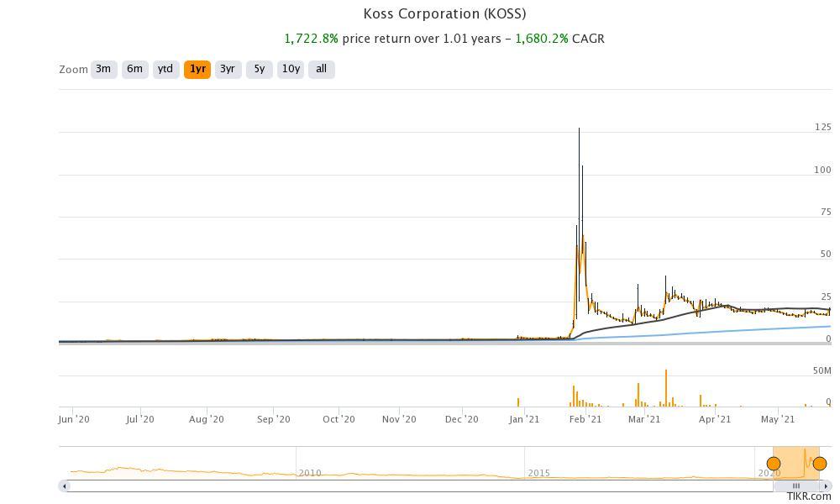The height and width of the screenshot is (504, 840).
Task: Click the May '21 x-axis label
Action: pyautogui.click(x=778, y=419)
